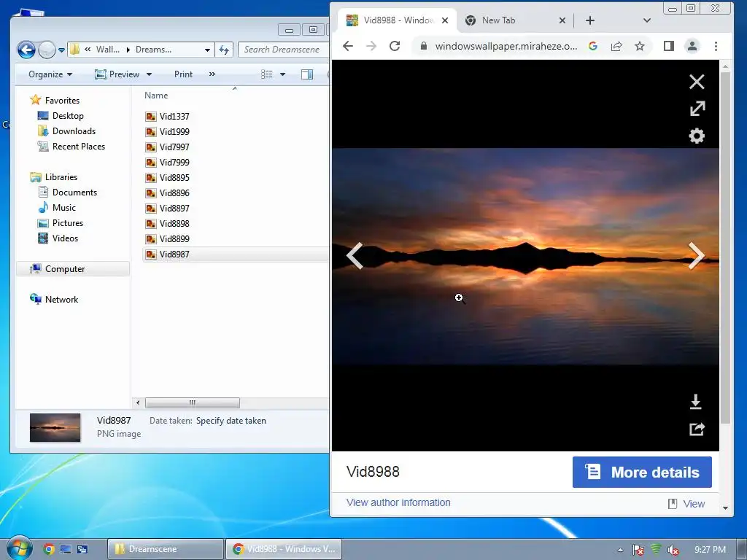Screen dimensions: 747x560
Task: Show more Explorer toolbar commands chevron
Action: (212, 74)
